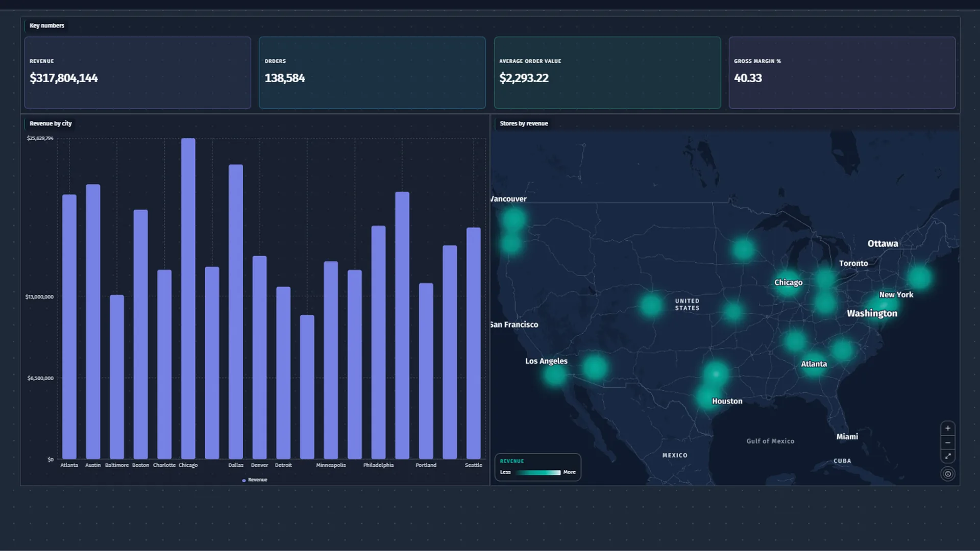980x551 pixels.
Task: Click the Chicago label on the map
Action: 788,283
